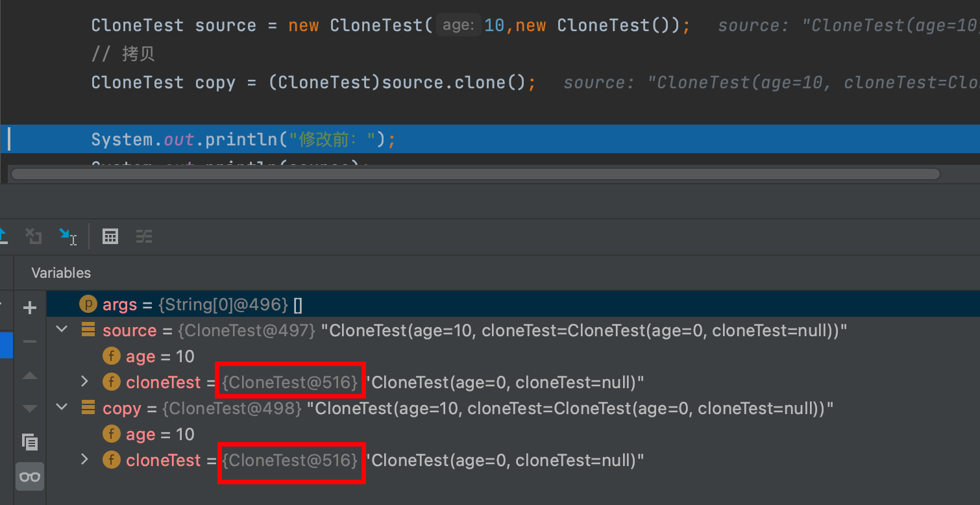The height and width of the screenshot is (505, 980).
Task: Open the Evaluate Expression calculator icon
Action: pos(110,237)
